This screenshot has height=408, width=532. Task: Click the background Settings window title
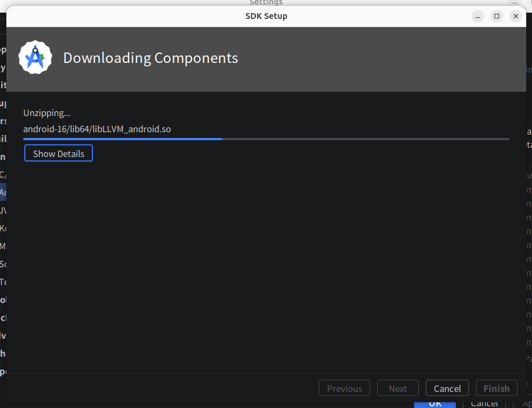pos(266,3)
